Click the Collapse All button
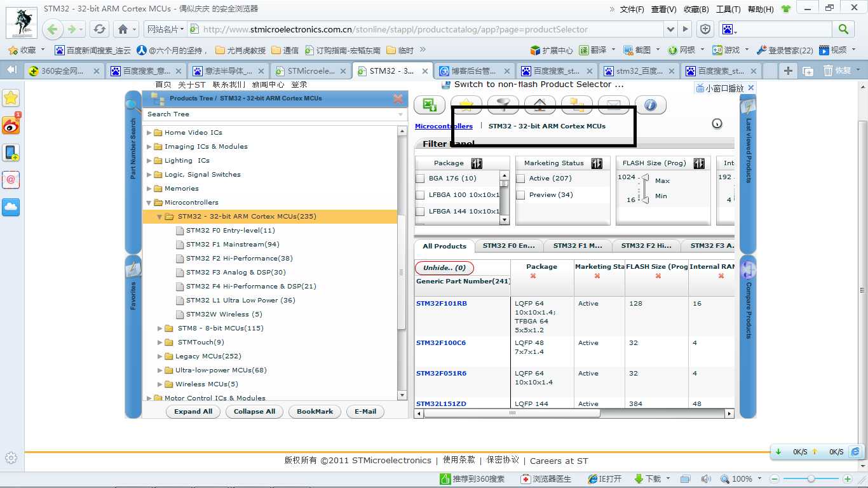This screenshot has height=488, width=868. (x=254, y=412)
